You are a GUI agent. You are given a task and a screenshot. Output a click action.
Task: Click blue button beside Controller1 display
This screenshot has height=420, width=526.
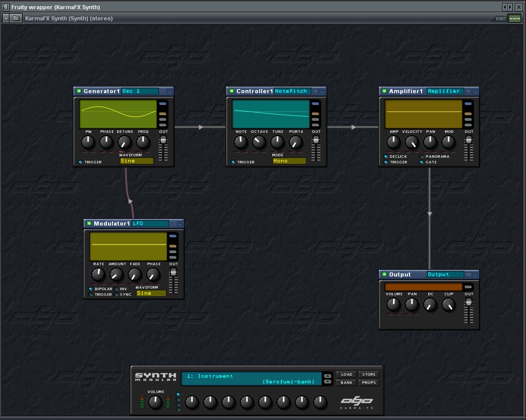point(316,104)
